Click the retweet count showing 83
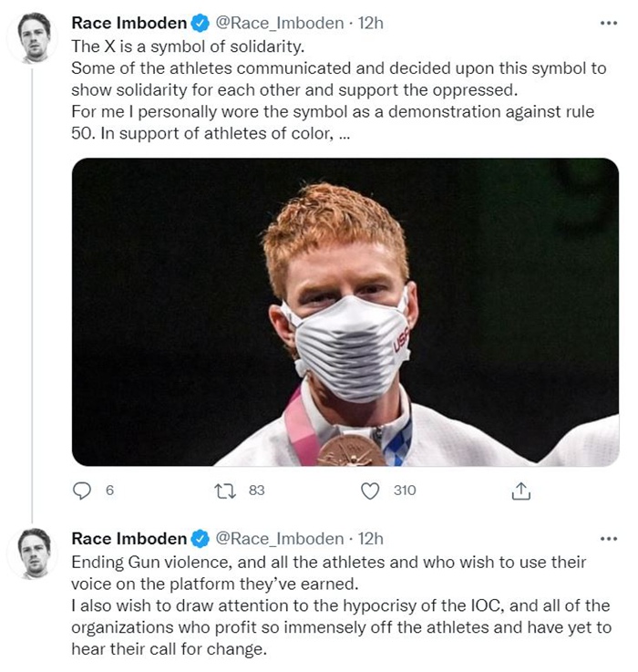 pyautogui.click(x=256, y=491)
